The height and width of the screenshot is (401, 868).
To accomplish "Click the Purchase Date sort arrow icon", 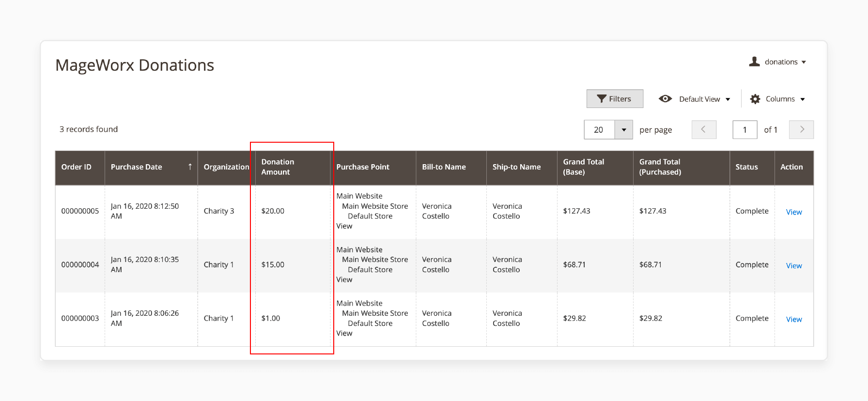I will [x=190, y=167].
